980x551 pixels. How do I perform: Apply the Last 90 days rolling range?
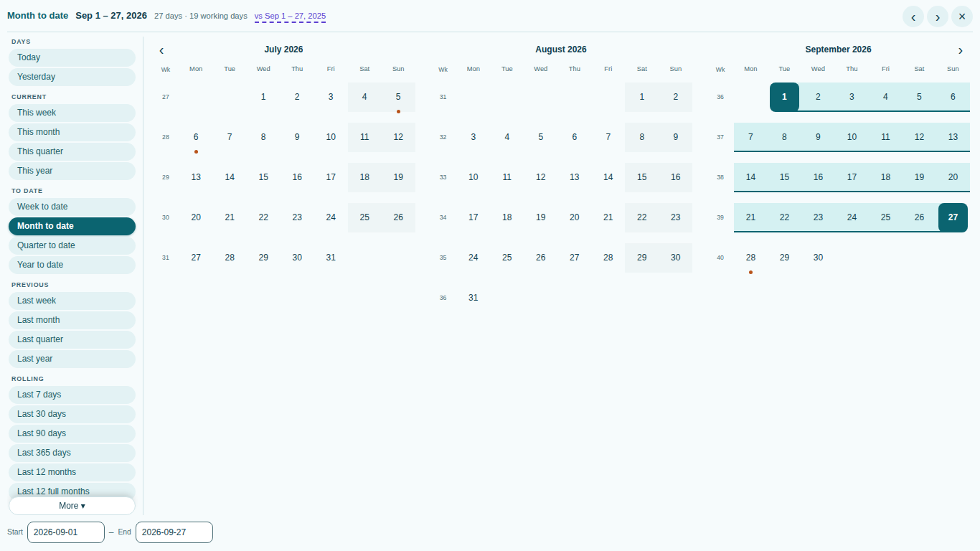tap(72, 433)
